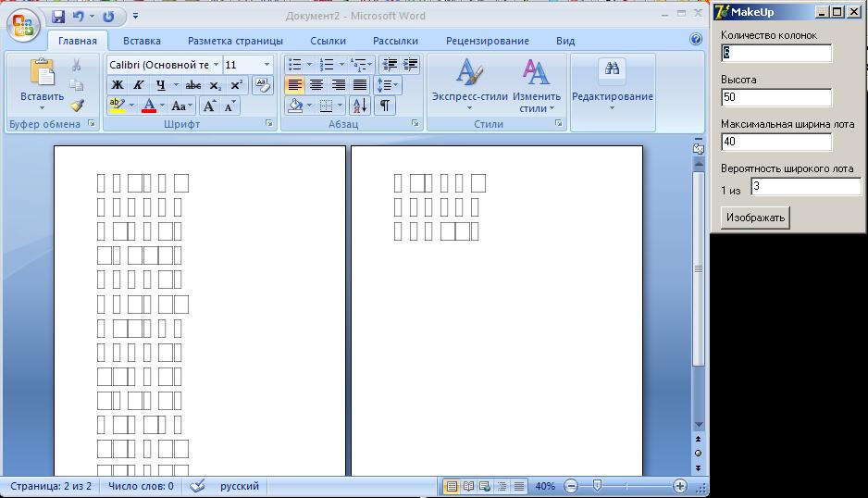Click the Save icon in quick access toolbar
Screen dimensions: 868x498
click(58, 17)
